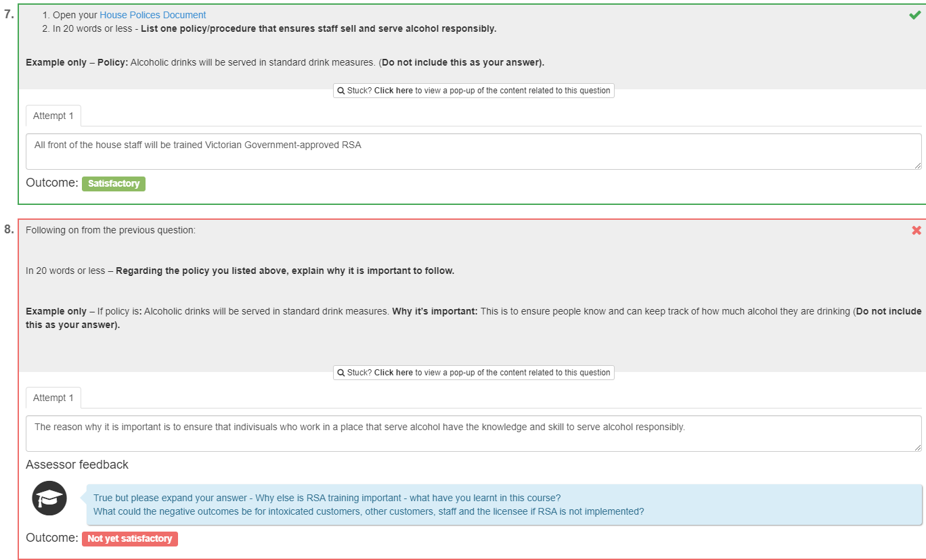The height and width of the screenshot is (560, 926).
Task: Open the Stuck pop-up button for question 8
Action: [474, 373]
